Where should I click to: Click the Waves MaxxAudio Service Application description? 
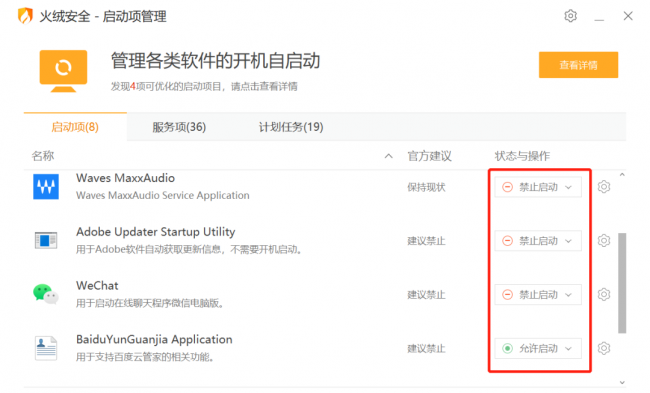(163, 195)
